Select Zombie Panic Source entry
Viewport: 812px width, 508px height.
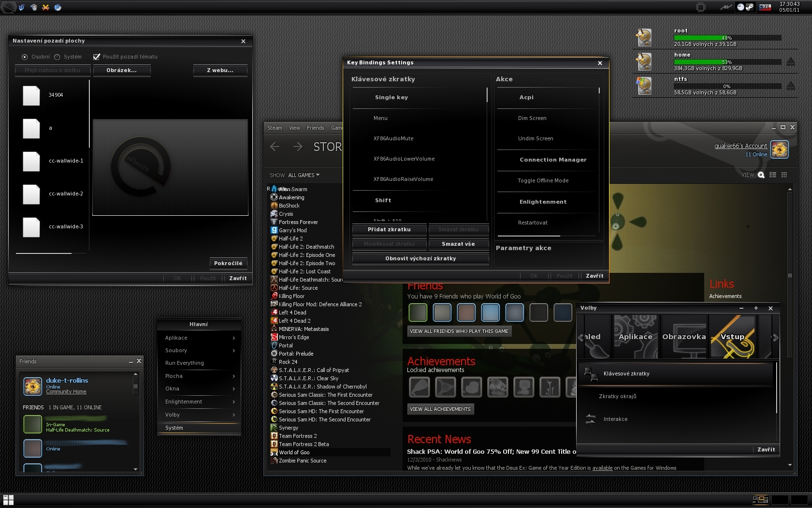[x=303, y=461]
